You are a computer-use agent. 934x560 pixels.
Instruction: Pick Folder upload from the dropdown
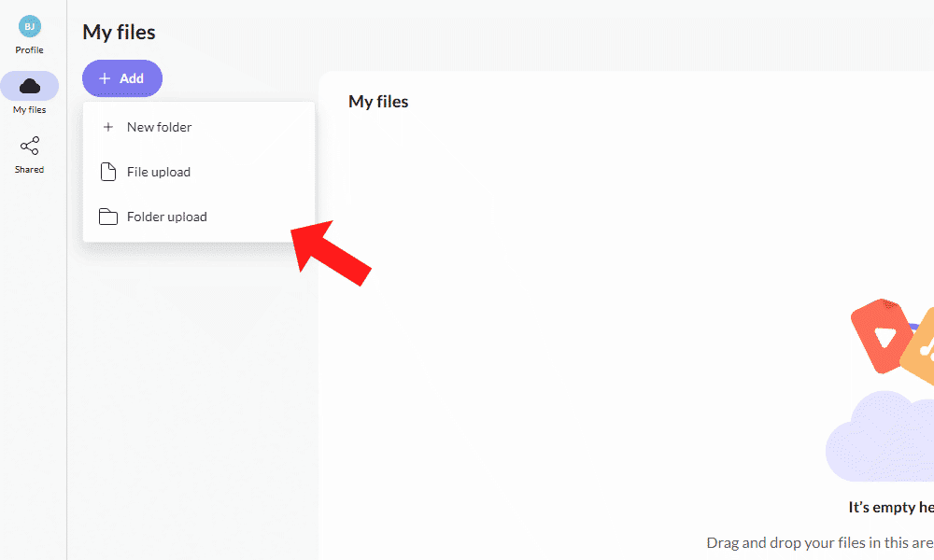[167, 217]
